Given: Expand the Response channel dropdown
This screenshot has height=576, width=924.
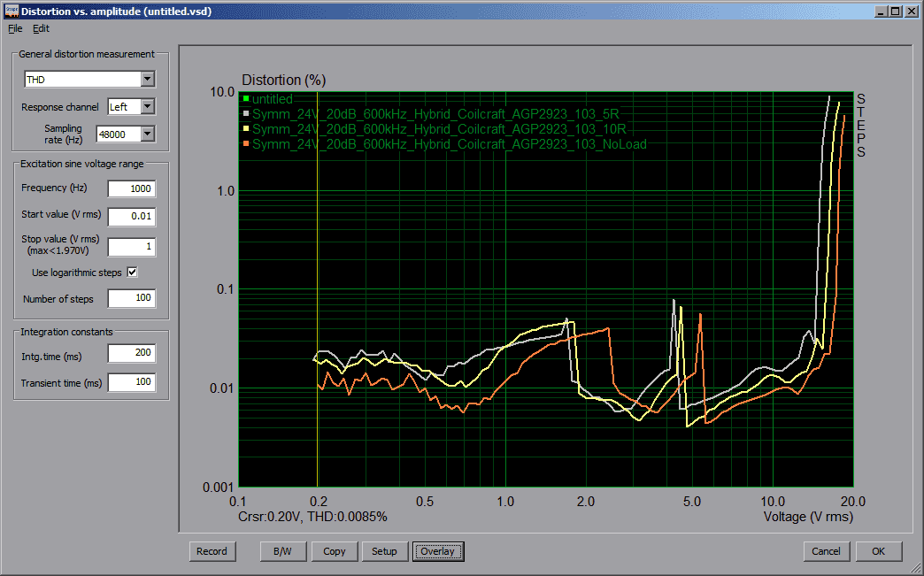Looking at the screenshot, I should click(147, 107).
